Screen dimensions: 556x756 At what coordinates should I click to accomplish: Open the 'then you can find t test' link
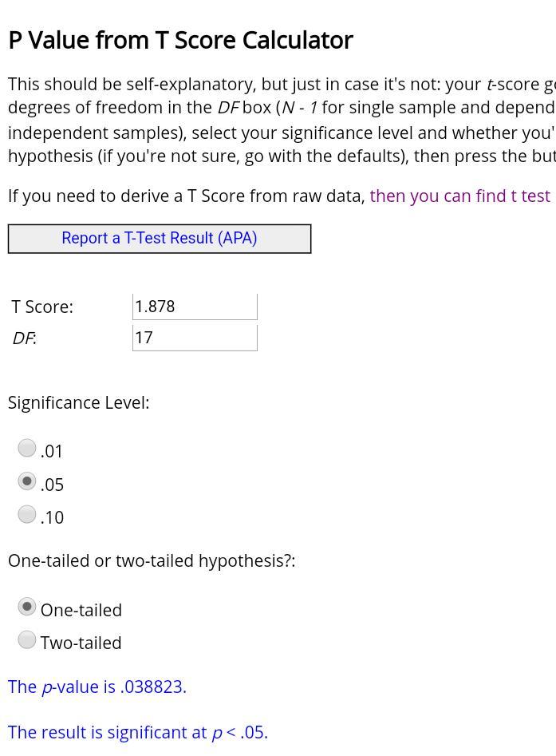[x=460, y=196]
